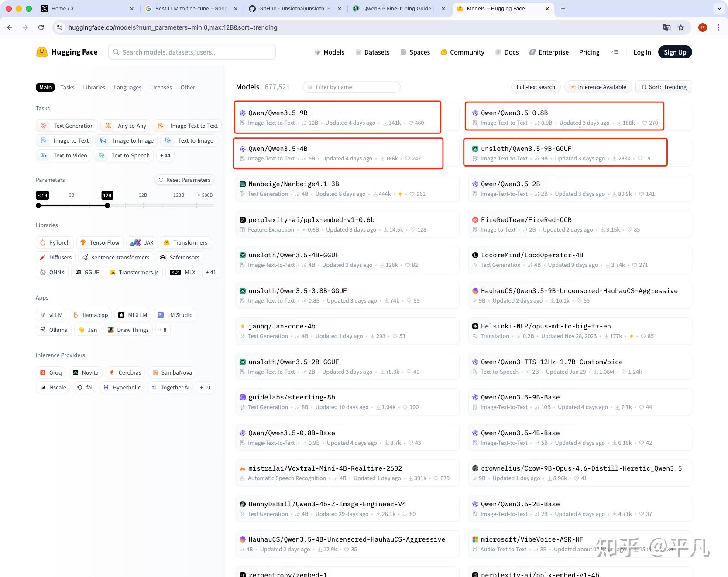Click the JAX library icon
This screenshot has width=728, height=577.
click(136, 242)
